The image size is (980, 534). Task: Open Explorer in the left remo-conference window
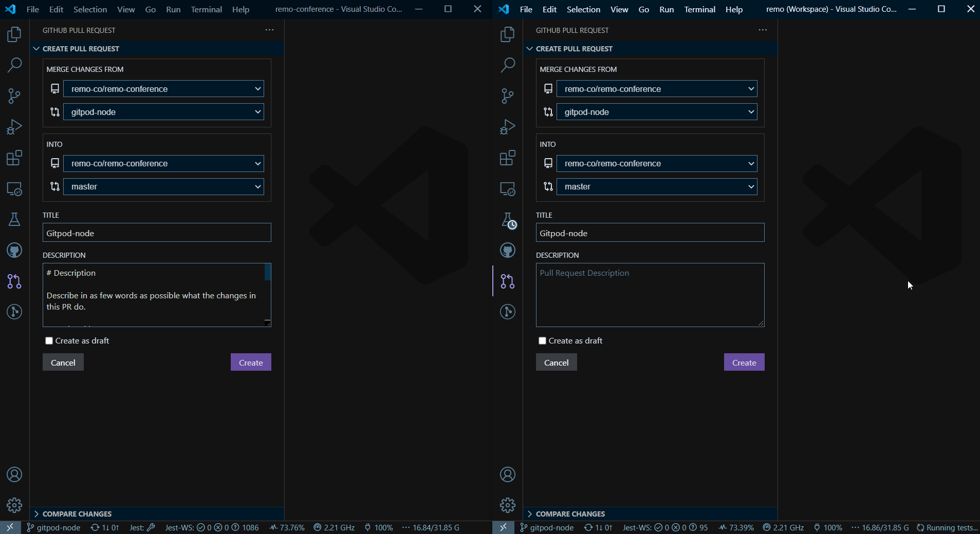14,34
